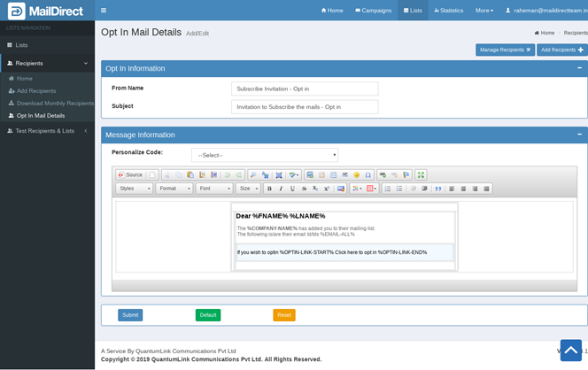Collapse the Opt In Information panel
Viewport: 588px width, 370px height.
(579, 68)
